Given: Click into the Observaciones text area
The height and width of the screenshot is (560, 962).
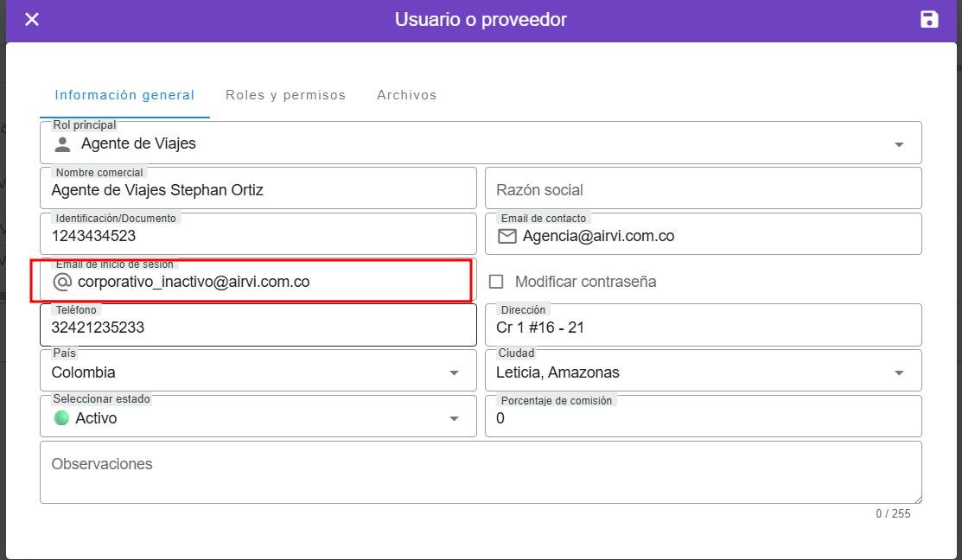Looking at the screenshot, I should point(481,473).
